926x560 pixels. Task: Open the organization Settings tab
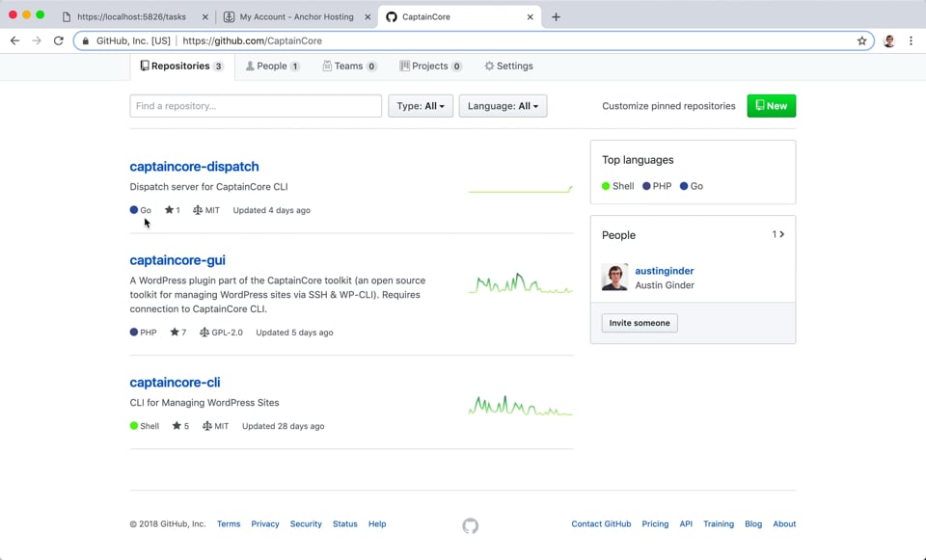pos(508,67)
